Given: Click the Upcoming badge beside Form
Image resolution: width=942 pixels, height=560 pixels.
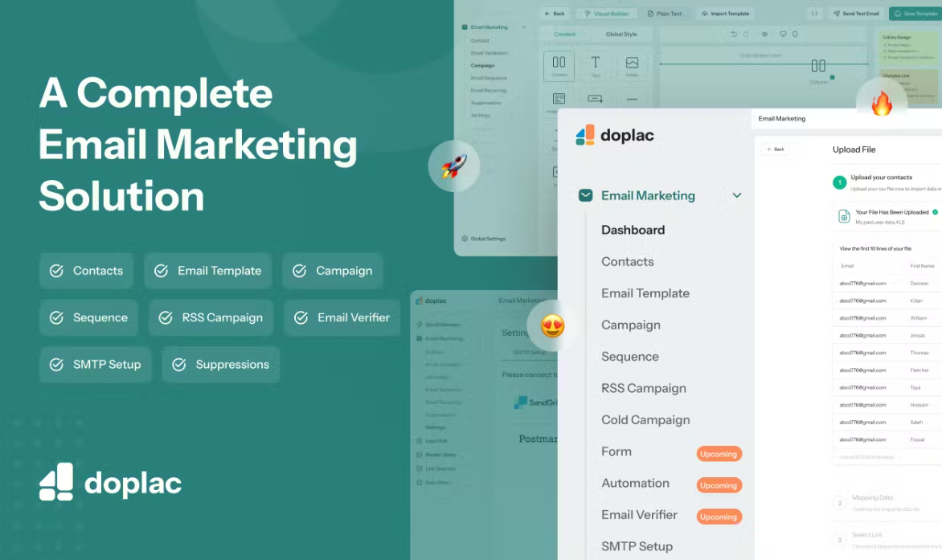Looking at the screenshot, I should pyautogui.click(x=719, y=454).
